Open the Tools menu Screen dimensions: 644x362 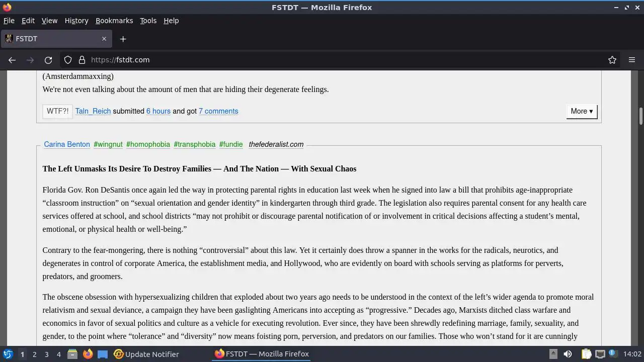[148, 21]
